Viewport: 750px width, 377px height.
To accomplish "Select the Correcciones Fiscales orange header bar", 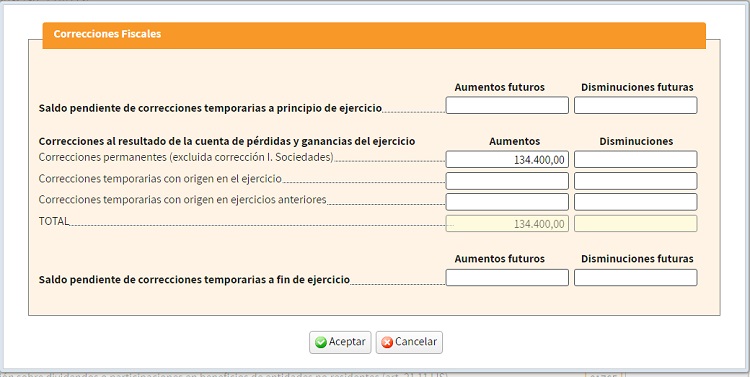I will pos(374,35).
